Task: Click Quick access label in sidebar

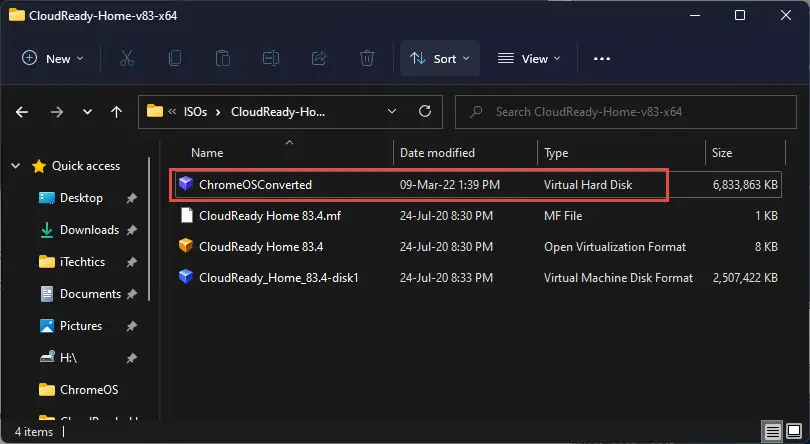Action: (x=86, y=166)
